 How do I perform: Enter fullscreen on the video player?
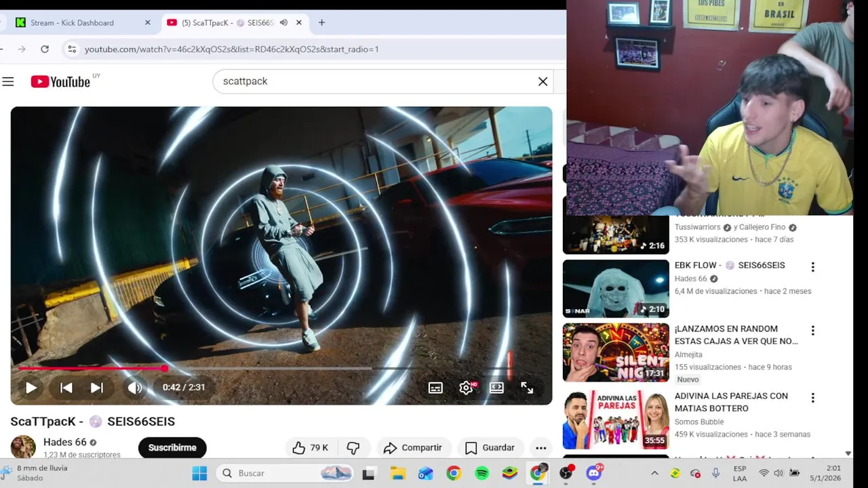527,388
